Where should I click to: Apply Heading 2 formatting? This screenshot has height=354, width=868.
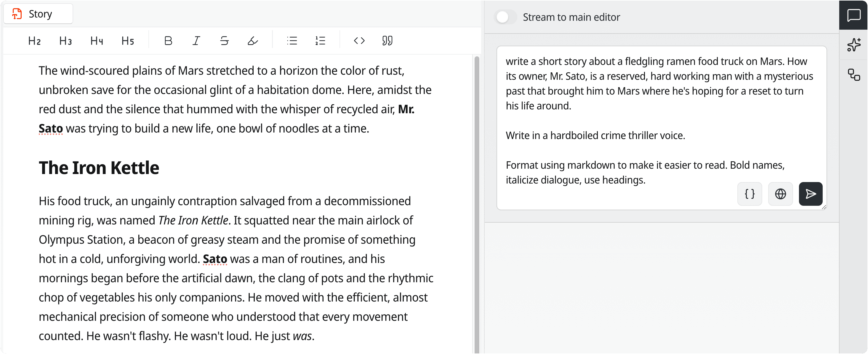click(34, 40)
